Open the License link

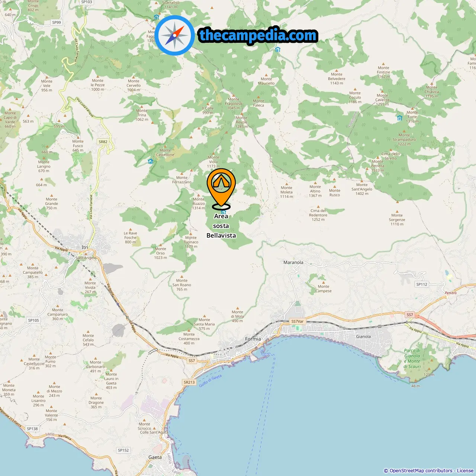pos(465,470)
